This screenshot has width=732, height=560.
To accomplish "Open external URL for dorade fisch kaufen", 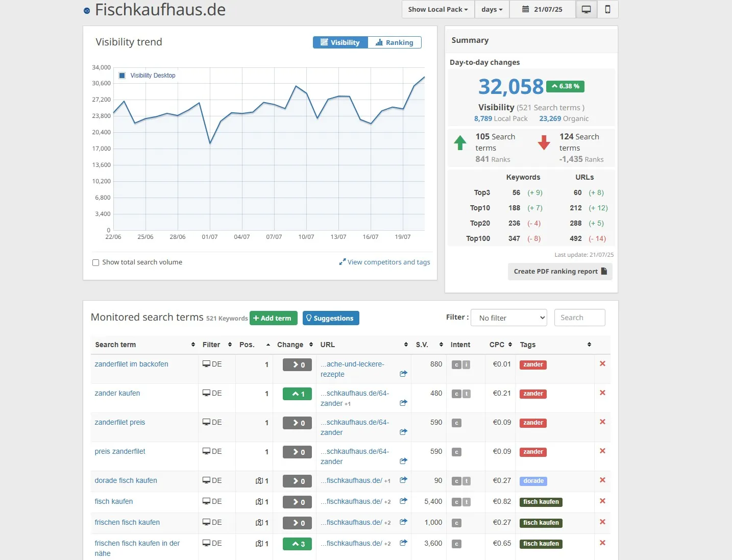I will pyautogui.click(x=403, y=480).
